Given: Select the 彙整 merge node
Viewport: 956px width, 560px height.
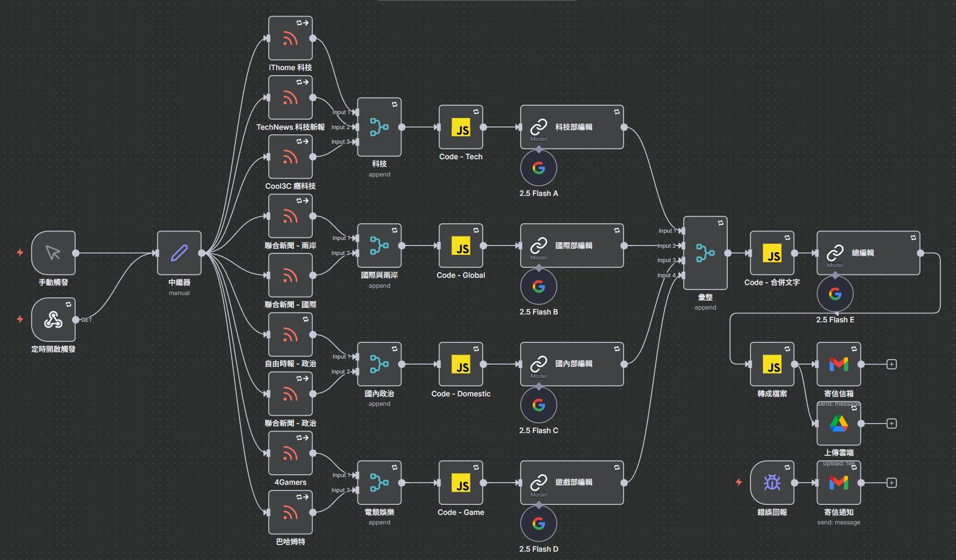Looking at the screenshot, I should [705, 253].
